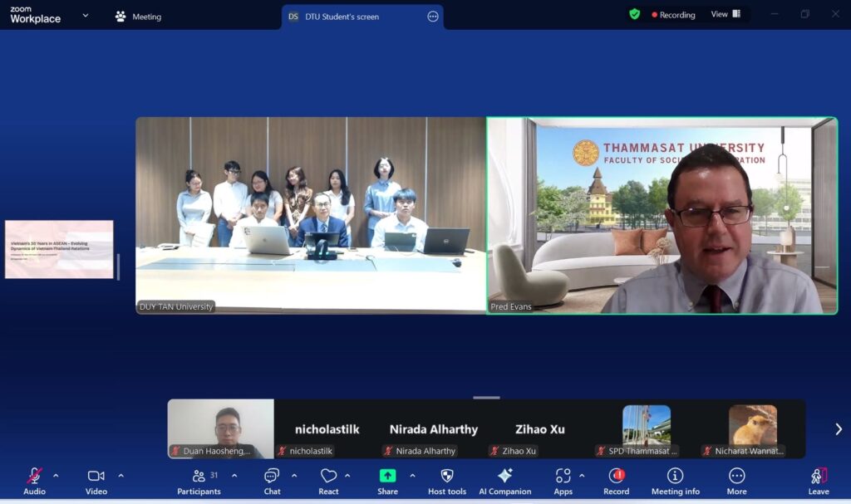Viewport: 851px width, 504px height.
Task: Open the ellipsis menu on DTU Student's screen tab
Action: coord(432,17)
